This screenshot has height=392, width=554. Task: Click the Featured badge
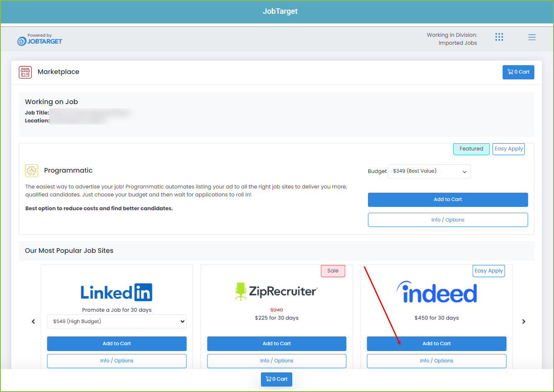(471, 149)
